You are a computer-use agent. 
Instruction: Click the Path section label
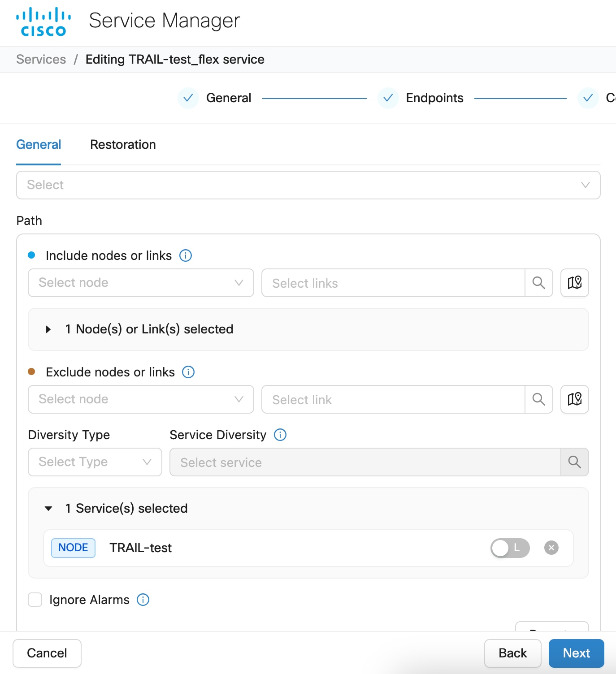[x=29, y=220]
